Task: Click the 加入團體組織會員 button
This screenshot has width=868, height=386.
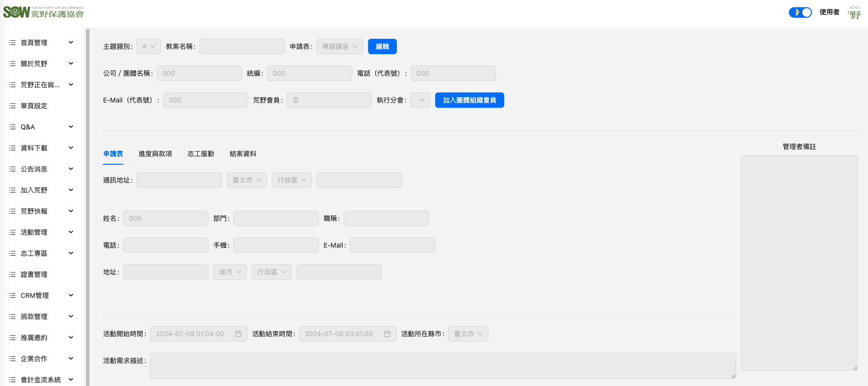Action: coord(469,100)
